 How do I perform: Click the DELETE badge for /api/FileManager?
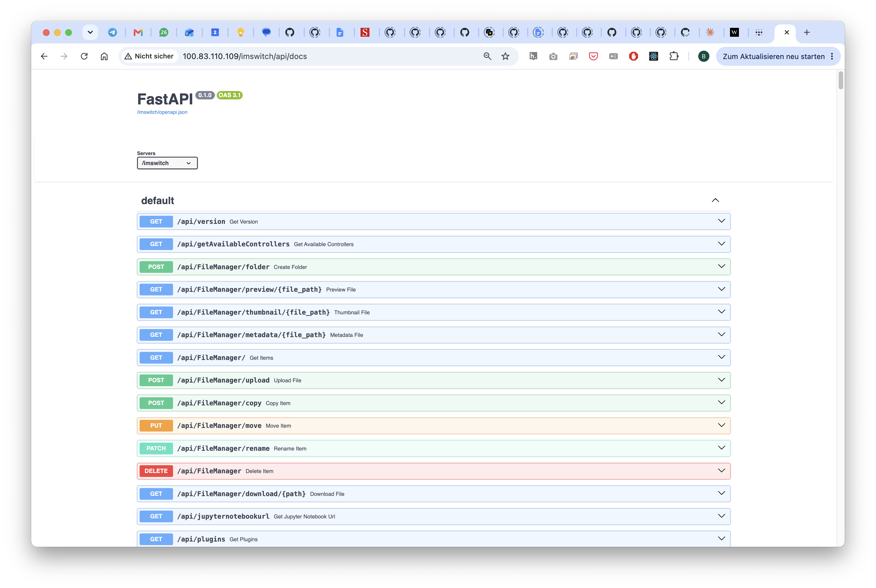click(x=156, y=471)
